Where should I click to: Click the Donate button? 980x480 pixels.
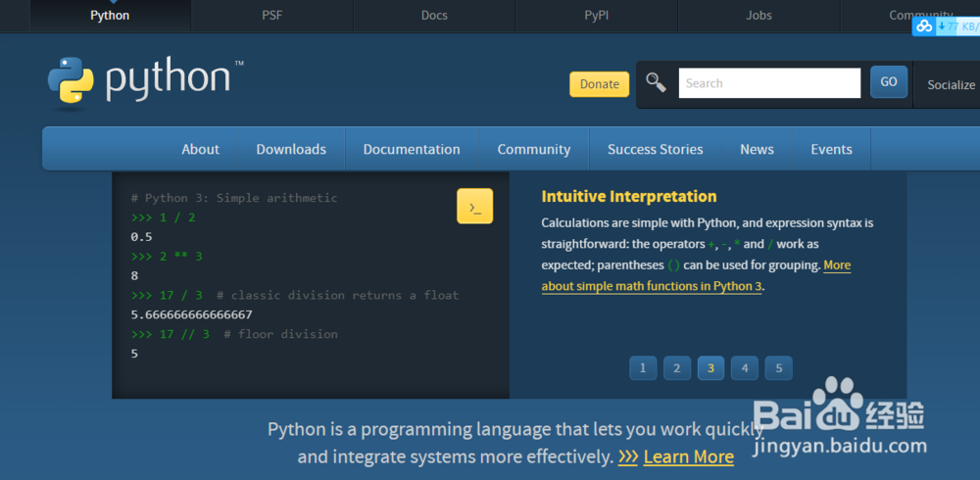tap(600, 84)
